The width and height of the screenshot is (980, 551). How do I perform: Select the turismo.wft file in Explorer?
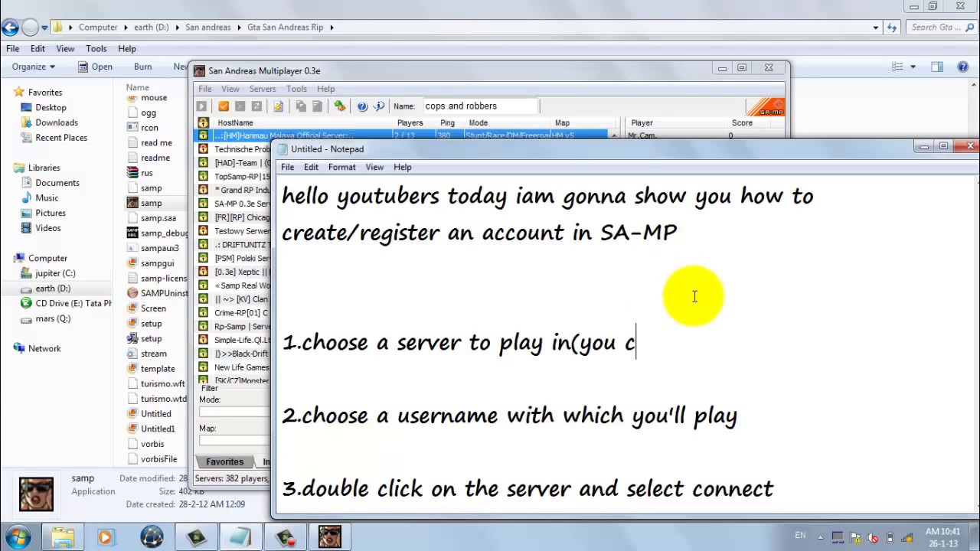(x=162, y=383)
